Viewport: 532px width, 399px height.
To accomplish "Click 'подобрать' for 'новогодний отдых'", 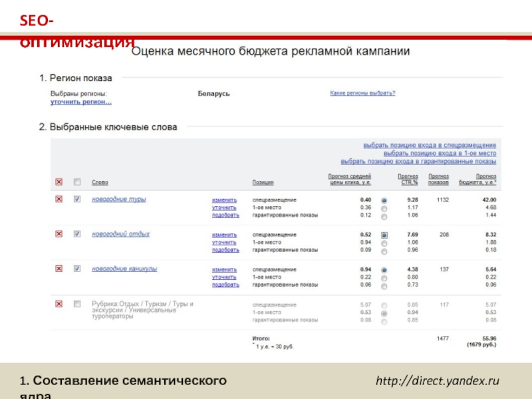I will (225, 250).
